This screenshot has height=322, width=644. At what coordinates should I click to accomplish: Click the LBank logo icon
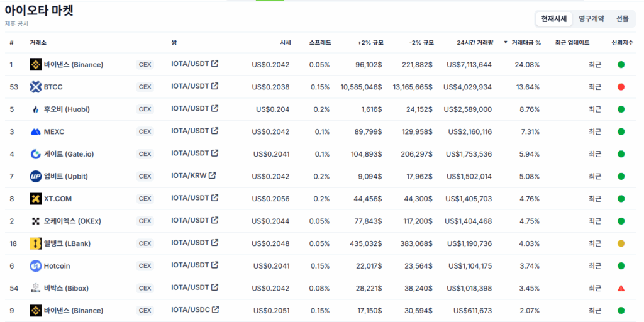pyautogui.click(x=36, y=243)
